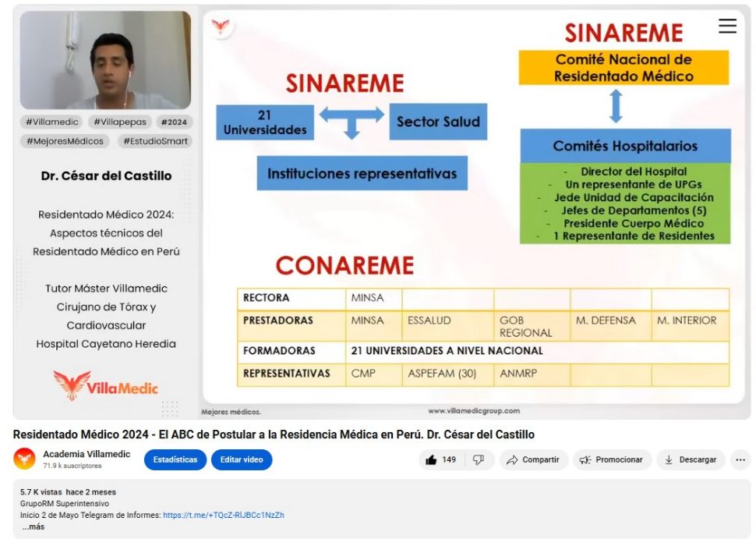Click the 'RECTORA' table cell
Viewport: 756px width, 546px height.
pyautogui.click(x=291, y=298)
